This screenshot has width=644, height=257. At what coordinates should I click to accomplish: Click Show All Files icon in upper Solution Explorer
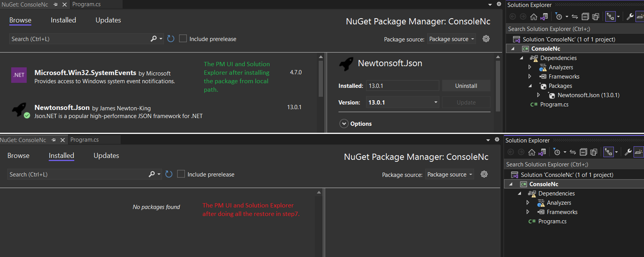[x=596, y=17]
